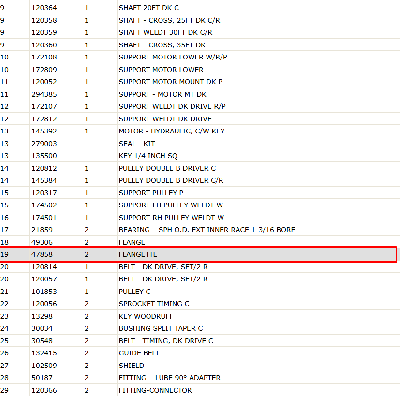Select the SUPPORT MOTOR LOWER description without W/R/P
Screen dimensions: 400x396
[161, 70]
